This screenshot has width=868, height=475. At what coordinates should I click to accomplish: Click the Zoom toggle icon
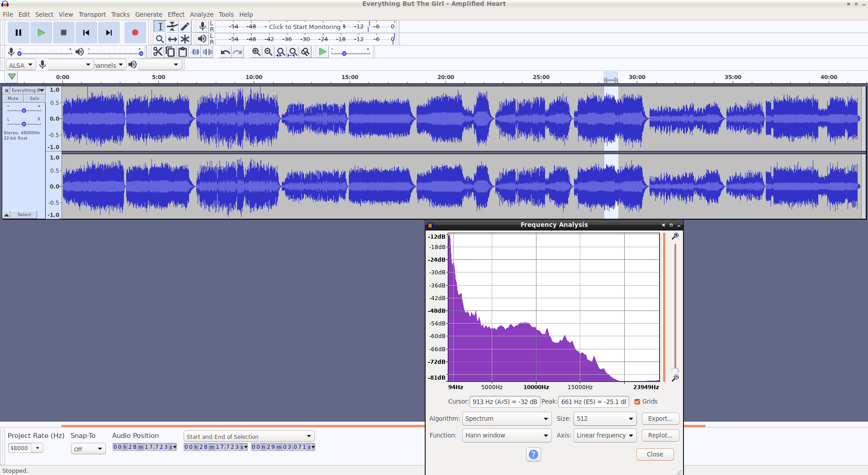click(306, 52)
